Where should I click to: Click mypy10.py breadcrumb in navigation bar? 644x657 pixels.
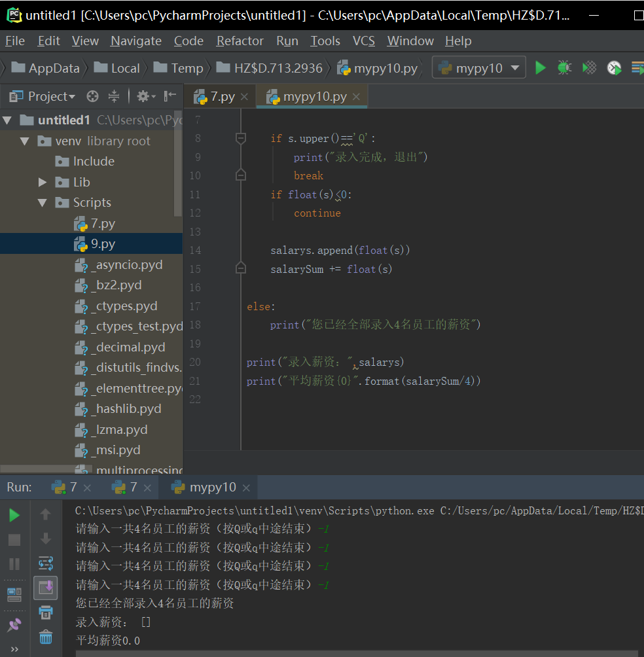click(x=378, y=68)
